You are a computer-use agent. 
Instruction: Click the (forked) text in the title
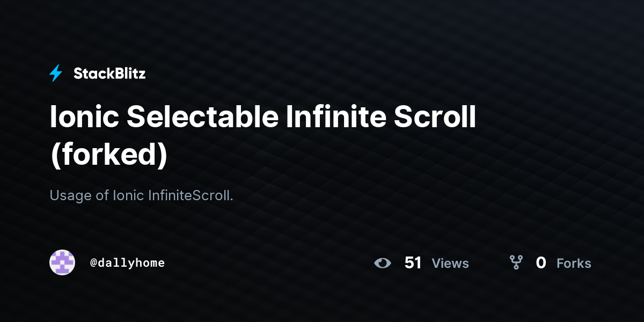(x=109, y=155)
